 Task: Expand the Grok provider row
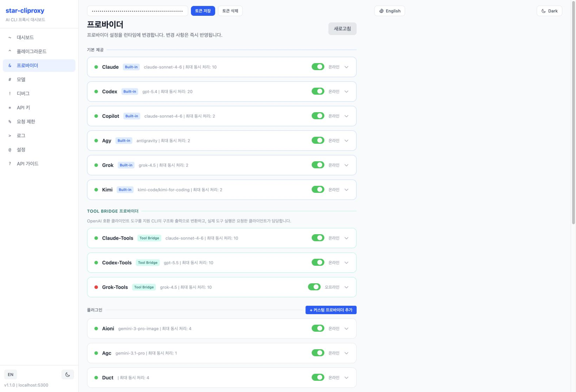click(346, 165)
